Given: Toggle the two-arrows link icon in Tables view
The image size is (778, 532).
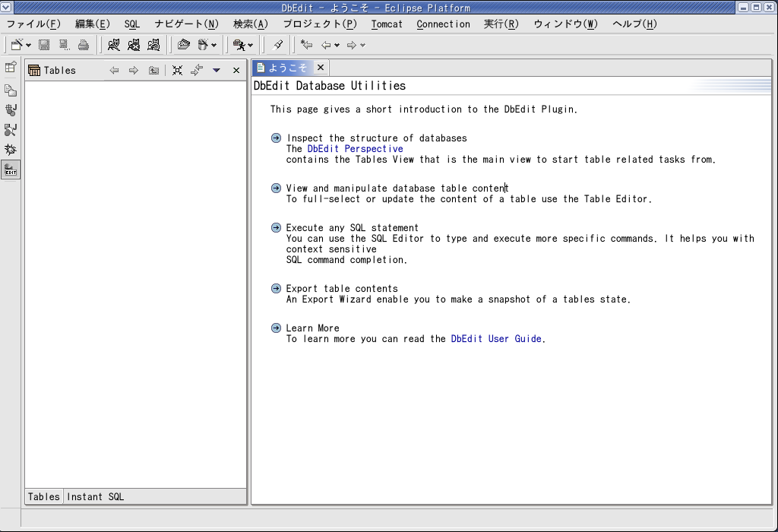Looking at the screenshot, I should click(197, 71).
